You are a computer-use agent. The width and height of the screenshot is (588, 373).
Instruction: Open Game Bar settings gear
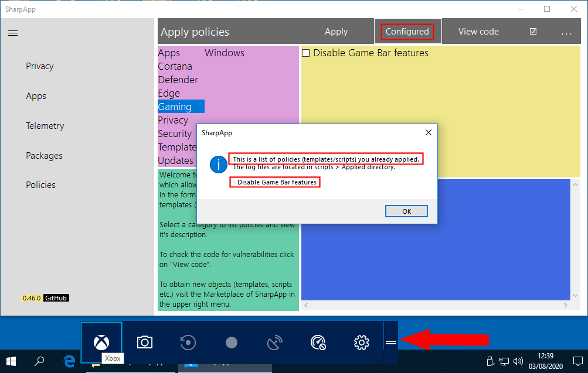[362, 343]
